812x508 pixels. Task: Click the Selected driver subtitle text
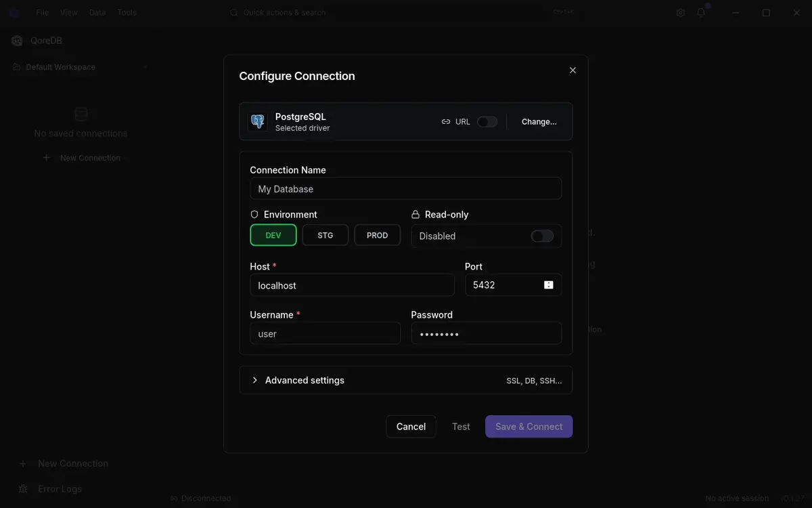tap(302, 128)
